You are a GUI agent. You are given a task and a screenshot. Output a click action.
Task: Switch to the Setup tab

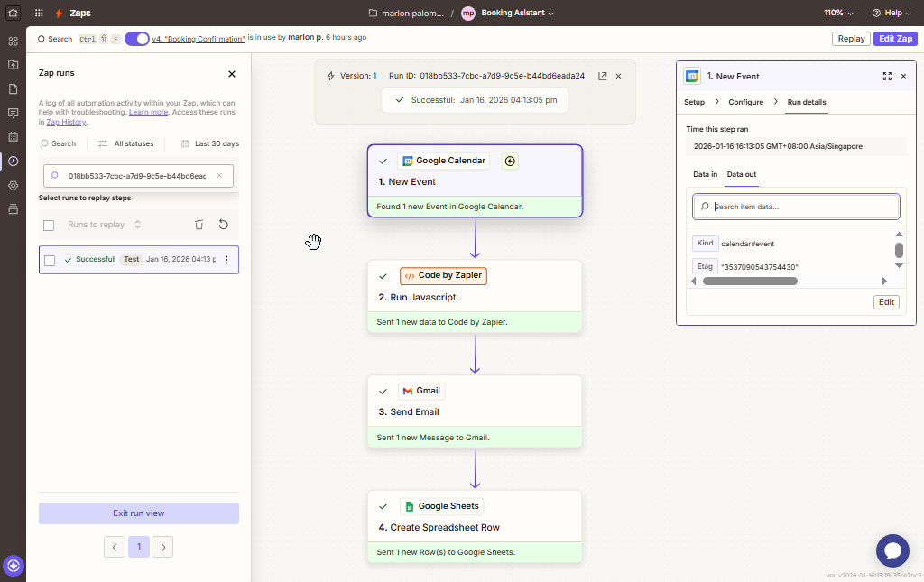694,102
